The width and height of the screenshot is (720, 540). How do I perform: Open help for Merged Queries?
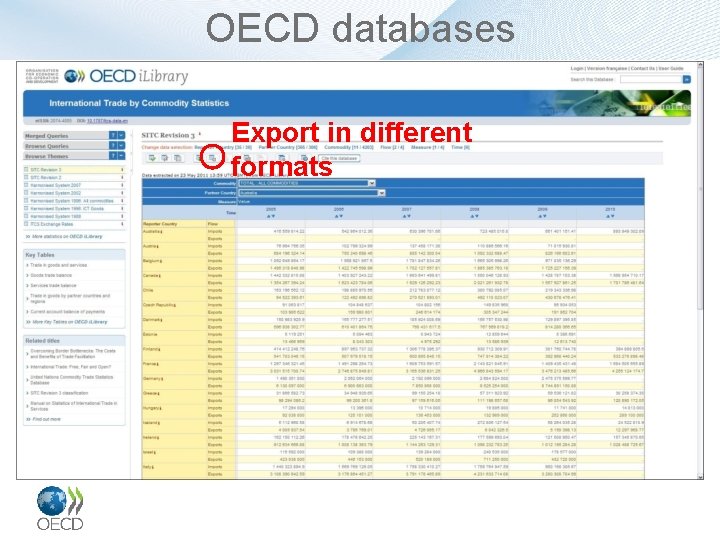tap(112, 135)
